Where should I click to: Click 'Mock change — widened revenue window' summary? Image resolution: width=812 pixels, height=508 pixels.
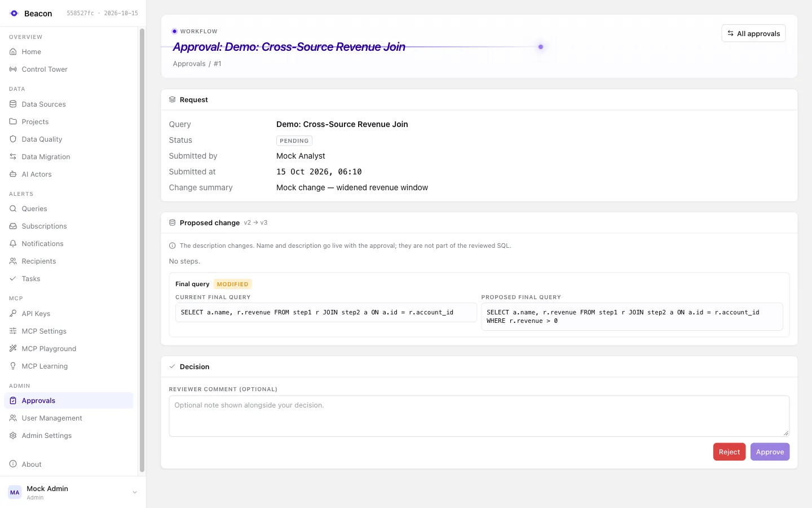pyautogui.click(x=352, y=187)
